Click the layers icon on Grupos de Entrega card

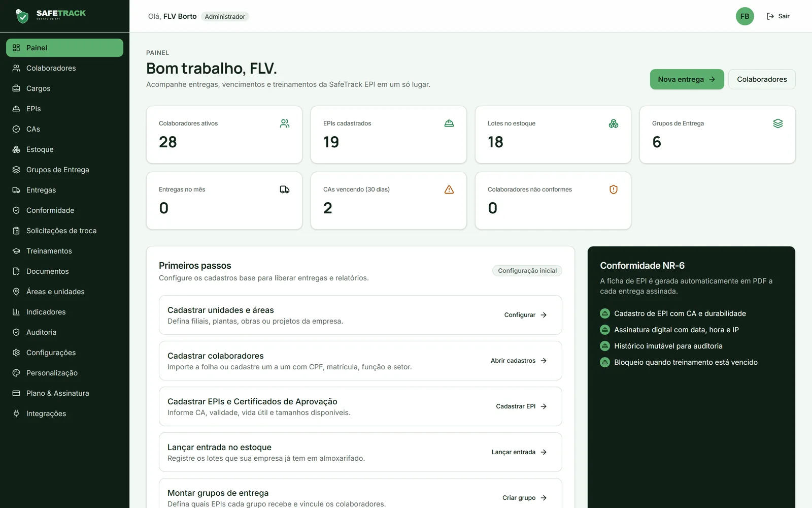coord(778,123)
